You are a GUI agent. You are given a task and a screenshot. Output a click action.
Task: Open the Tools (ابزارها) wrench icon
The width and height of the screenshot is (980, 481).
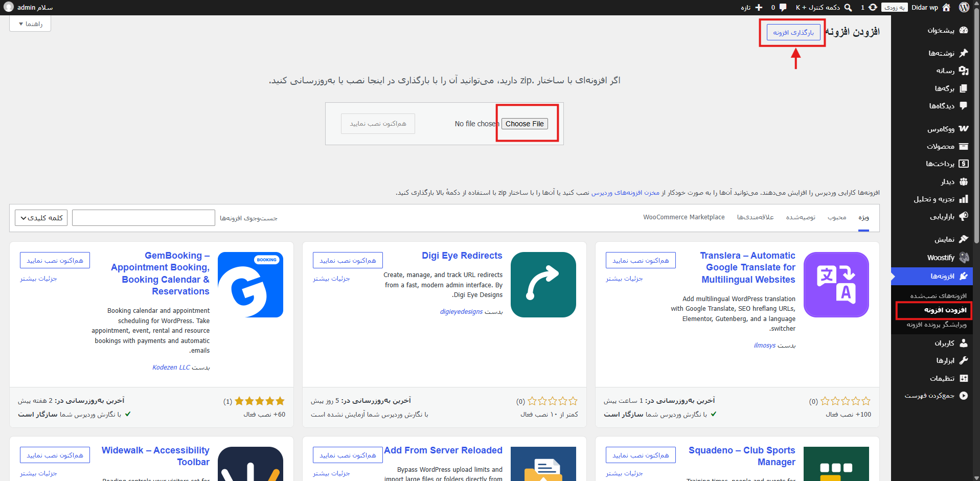click(x=964, y=360)
